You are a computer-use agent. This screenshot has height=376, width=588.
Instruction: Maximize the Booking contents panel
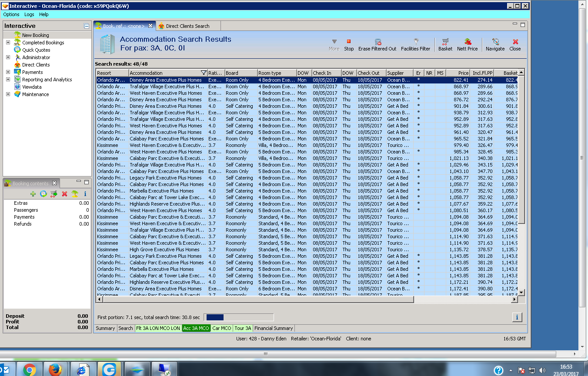point(87,182)
